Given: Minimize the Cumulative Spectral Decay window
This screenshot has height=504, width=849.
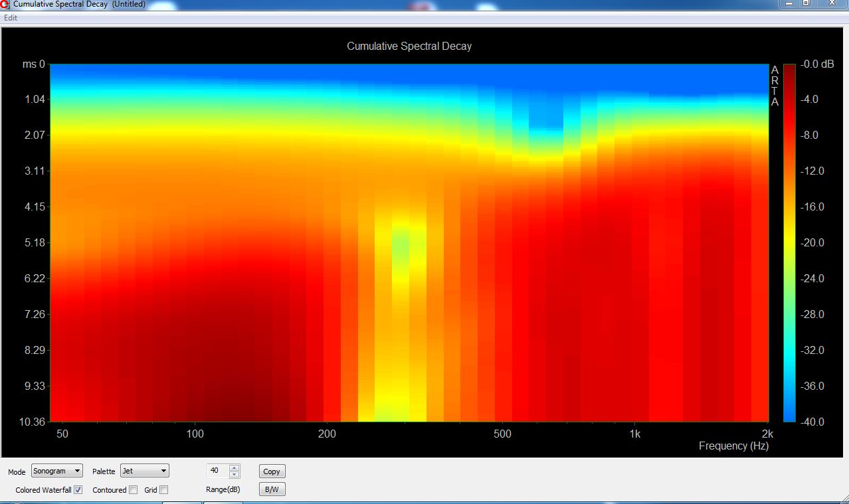Looking at the screenshot, I should click(x=789, y=3).
